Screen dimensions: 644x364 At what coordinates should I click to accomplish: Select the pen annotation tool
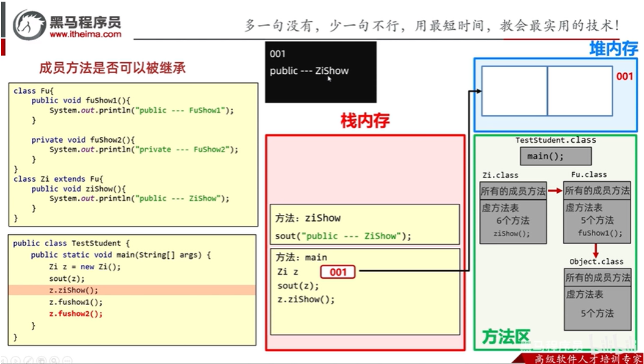(28, 361)
